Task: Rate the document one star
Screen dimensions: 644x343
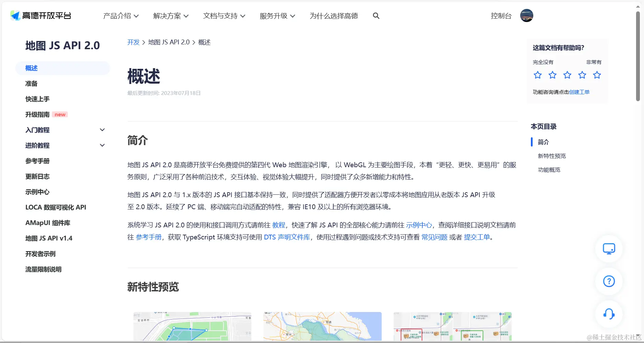Action: (537, 75)
